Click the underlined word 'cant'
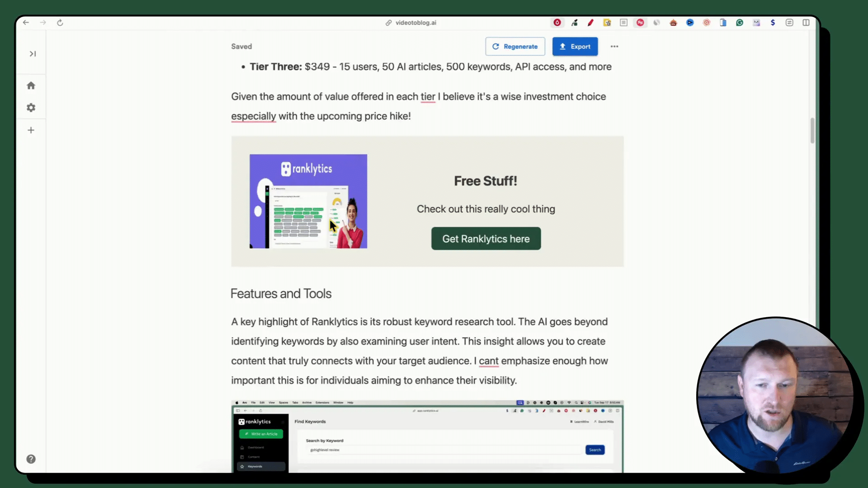This screenshot has height=488, width=868. click(x=489, y=361)
